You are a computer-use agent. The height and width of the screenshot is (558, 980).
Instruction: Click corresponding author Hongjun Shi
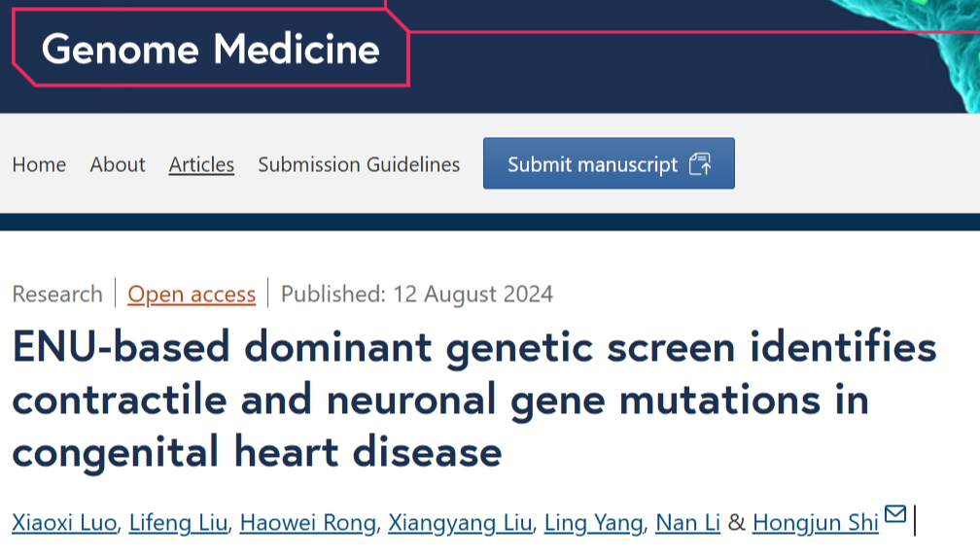click(x=816, y=522)
